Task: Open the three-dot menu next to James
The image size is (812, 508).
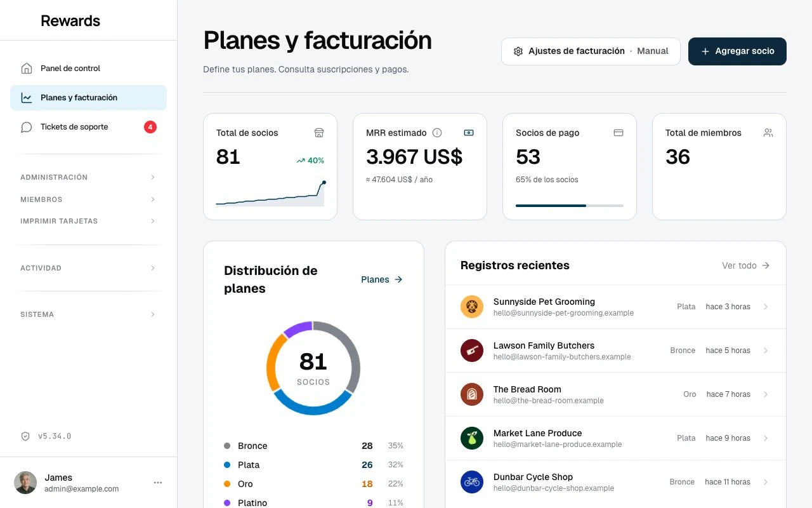Action: click(158, 483)
